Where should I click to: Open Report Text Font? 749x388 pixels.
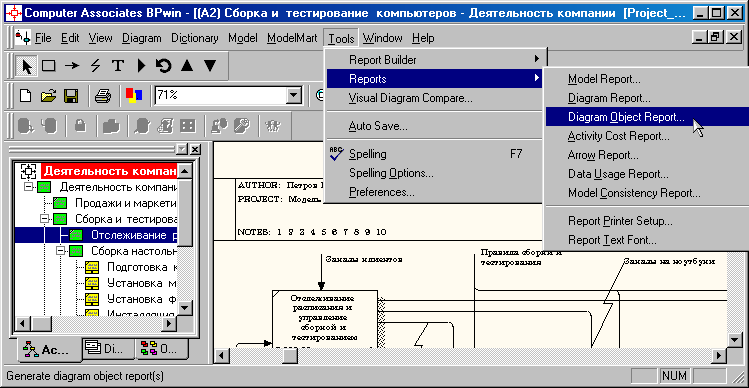[646, 240]
